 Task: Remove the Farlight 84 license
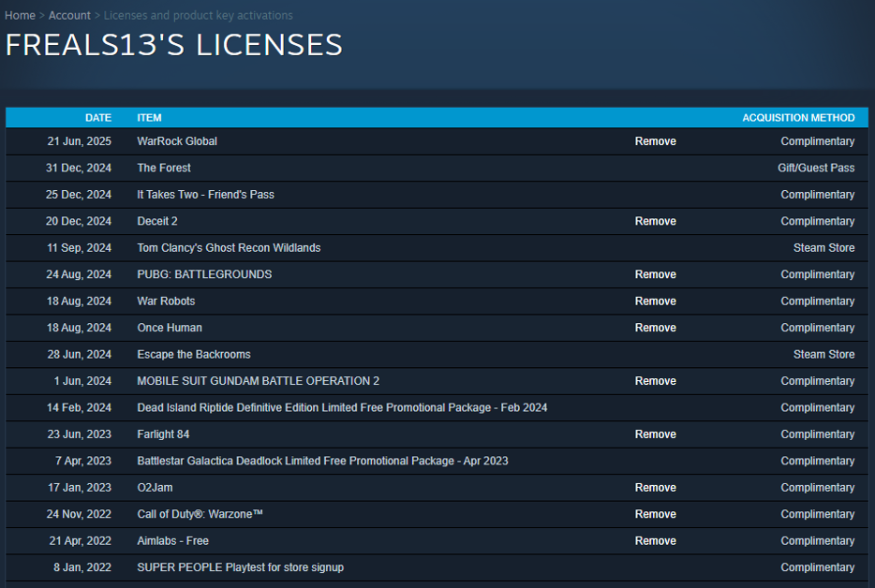655,434
